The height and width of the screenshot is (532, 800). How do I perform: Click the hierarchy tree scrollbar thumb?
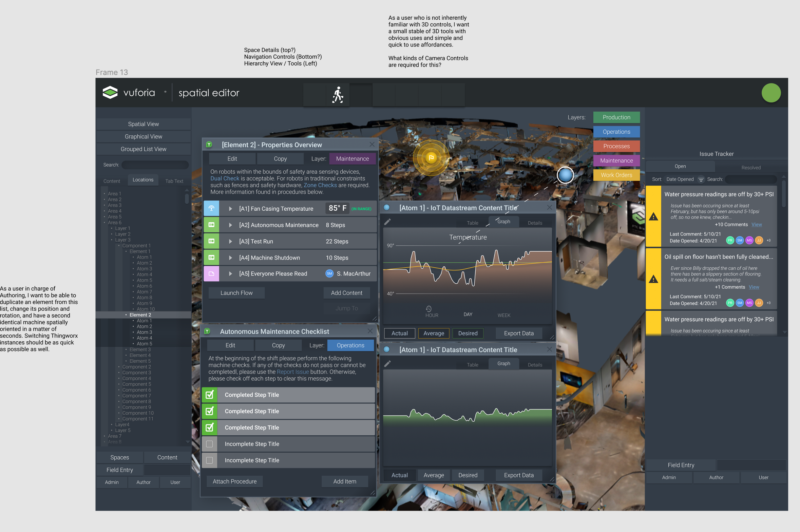pos(187,198)
